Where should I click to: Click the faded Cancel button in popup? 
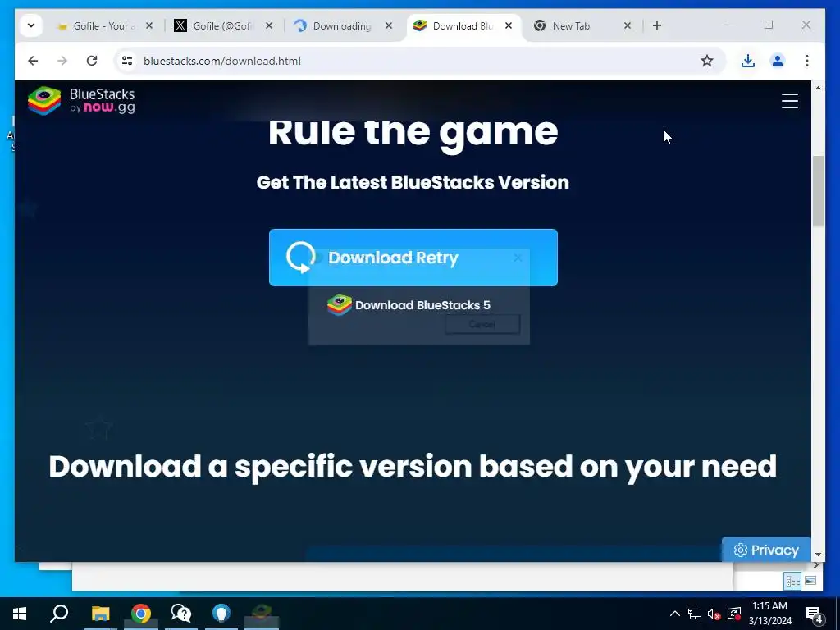[x=482, y=324]
